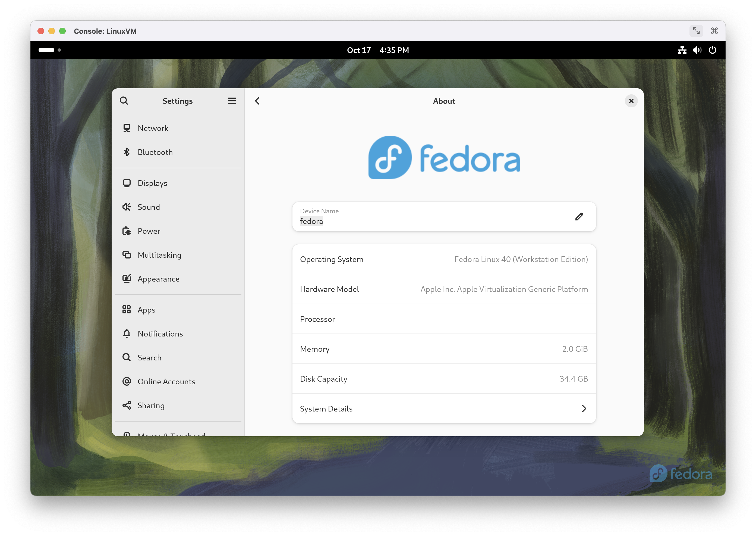Viewport: 756px width, 536px height.
Task: Click the Network monitor icon in sidebar
Action: click(127, 128)
